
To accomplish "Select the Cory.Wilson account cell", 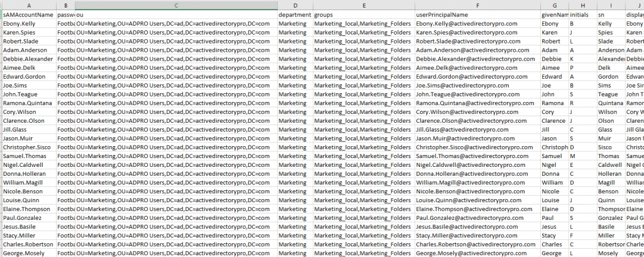I will click(x=29, y=112).
